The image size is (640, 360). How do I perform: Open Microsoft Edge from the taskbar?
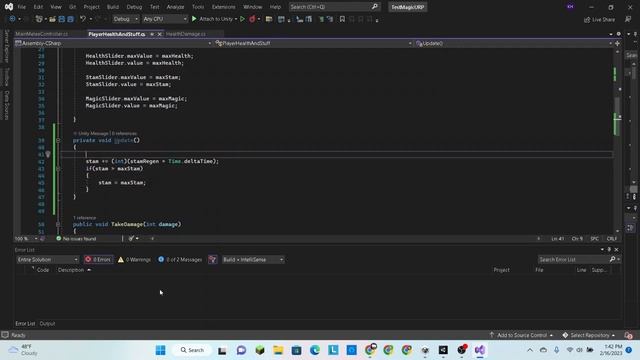pos(315,350)
